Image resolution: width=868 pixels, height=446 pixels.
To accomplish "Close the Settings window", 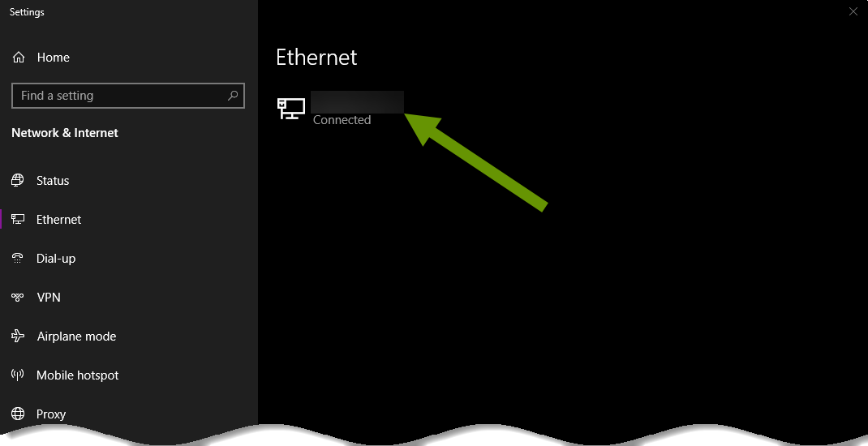I will click(853, 11).
